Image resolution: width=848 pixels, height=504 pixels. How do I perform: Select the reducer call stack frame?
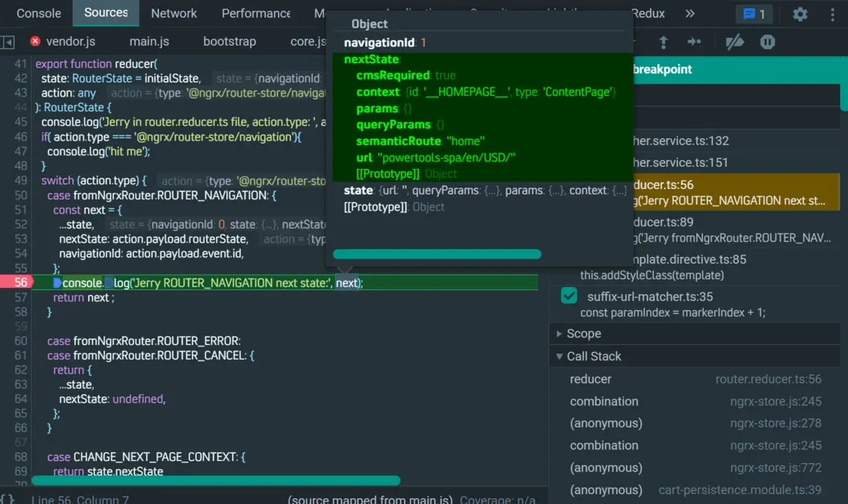[591, 379]
